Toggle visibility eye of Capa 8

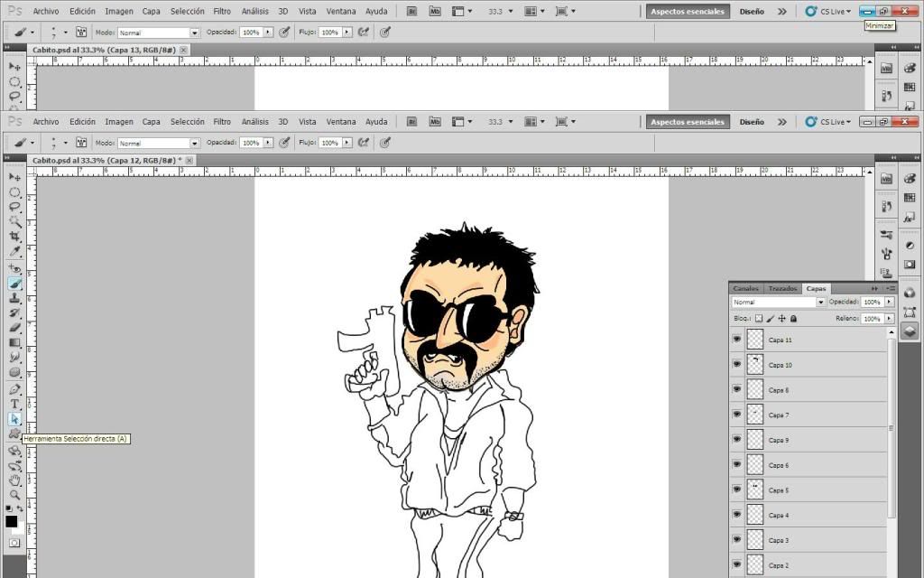click(736, 390)
